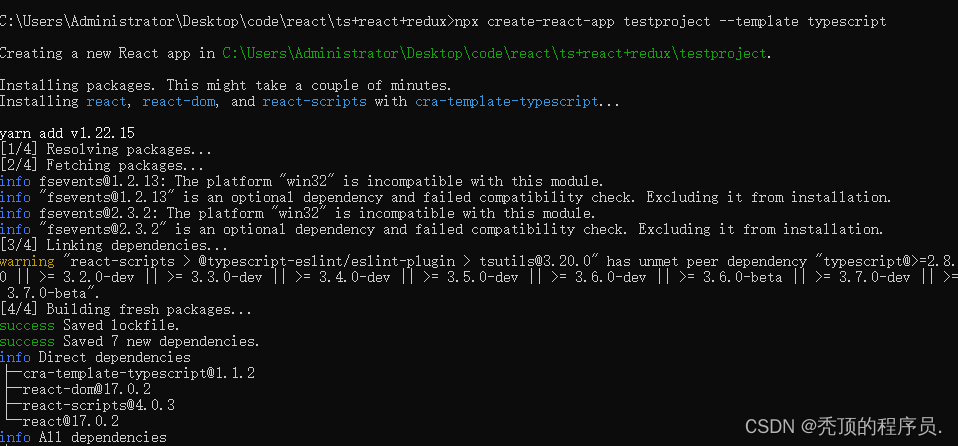Click the 'success Saved lockfile.' line
958x446 pixels.
(90, 326)
